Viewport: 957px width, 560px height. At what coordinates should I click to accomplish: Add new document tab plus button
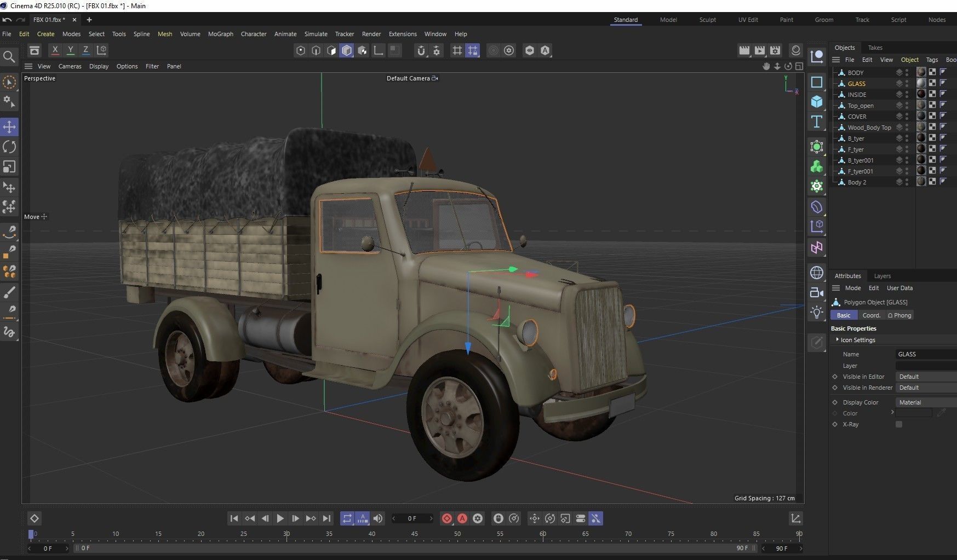89,20
